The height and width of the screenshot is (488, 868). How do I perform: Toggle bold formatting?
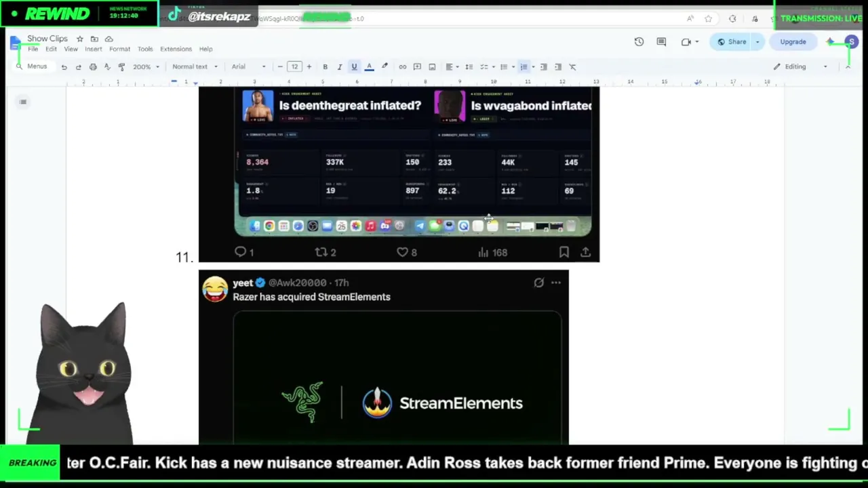pyautogui.click(x=325, y=67)
